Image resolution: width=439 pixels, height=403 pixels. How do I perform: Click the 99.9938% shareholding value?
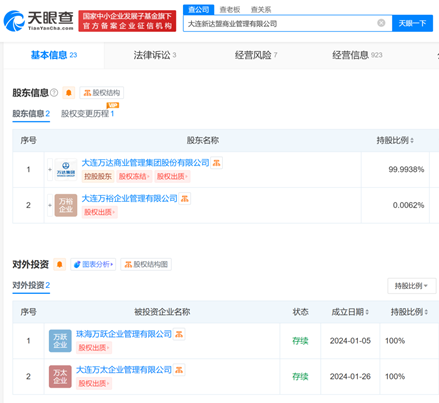click(406, 170)
